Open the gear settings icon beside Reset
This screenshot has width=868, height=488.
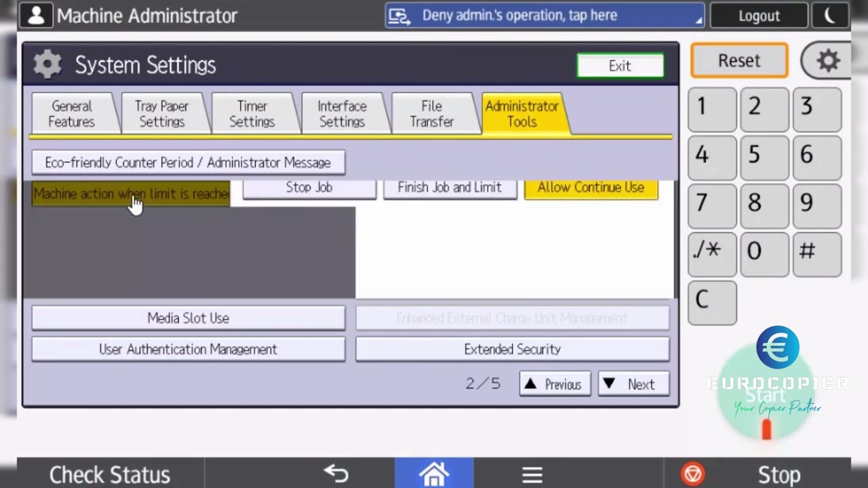point(827,61)
